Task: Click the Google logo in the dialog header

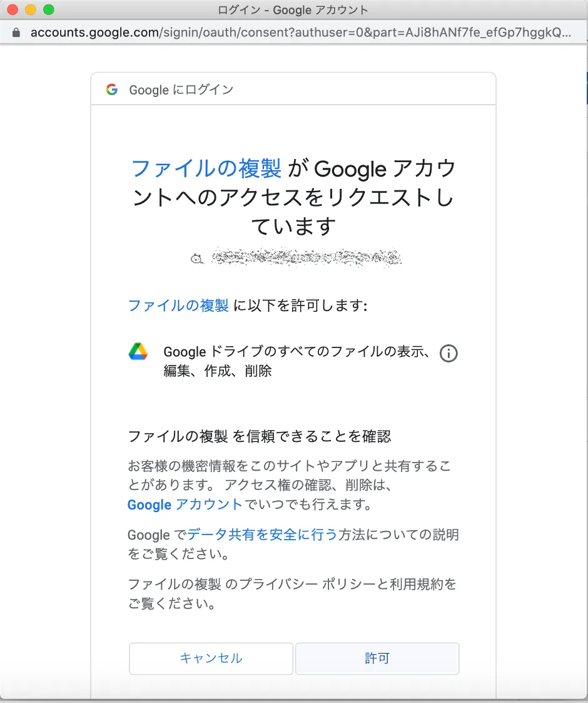Action: coord(112,90)
